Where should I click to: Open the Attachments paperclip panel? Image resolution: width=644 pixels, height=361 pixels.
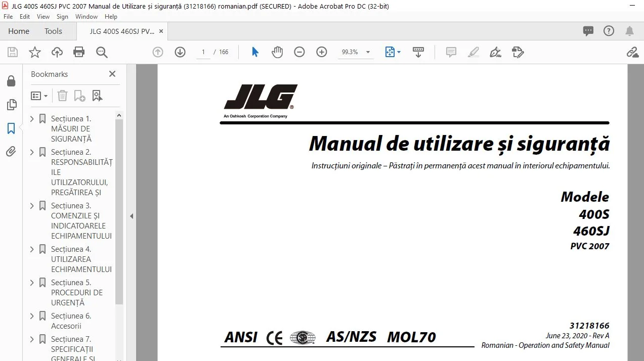(11, 152)
